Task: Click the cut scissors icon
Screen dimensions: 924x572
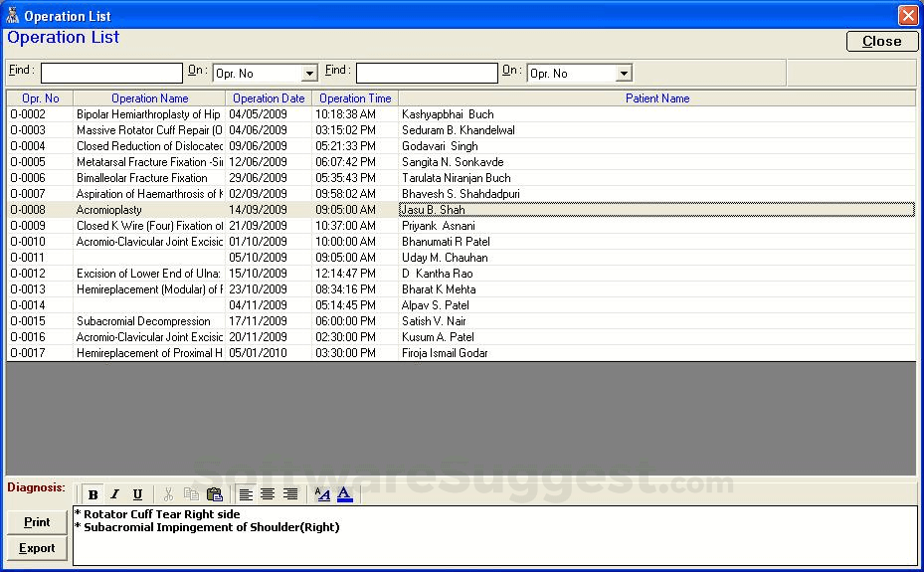Action: point(168,494)
